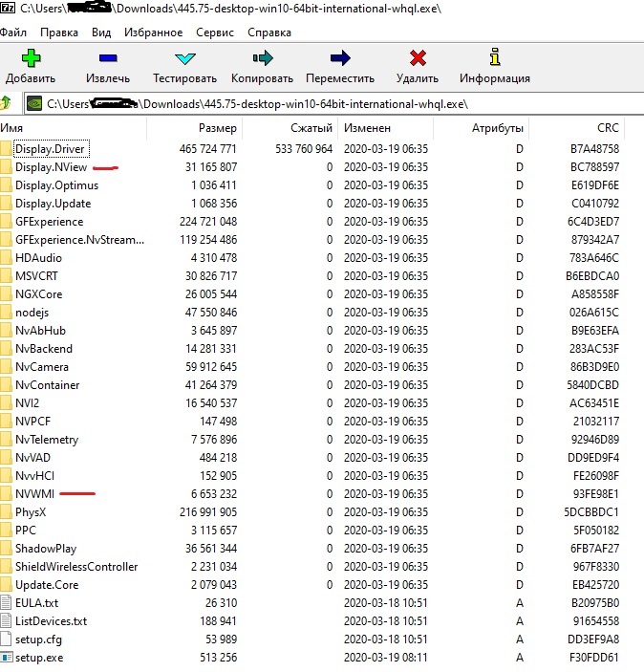644x672 pixels.
Task: Click the NVIDIA icon in address bar
Action: click(x=34, y=103)
